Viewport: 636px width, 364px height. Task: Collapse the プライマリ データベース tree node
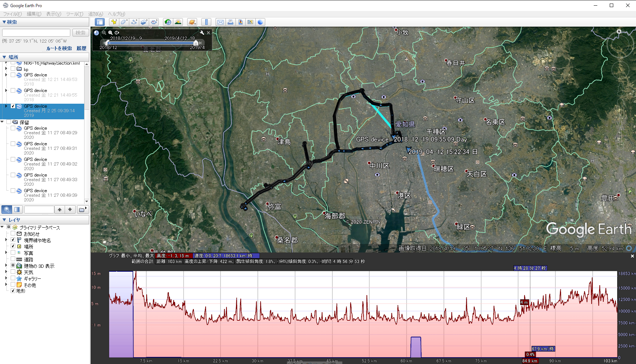[x=2, y=227]
